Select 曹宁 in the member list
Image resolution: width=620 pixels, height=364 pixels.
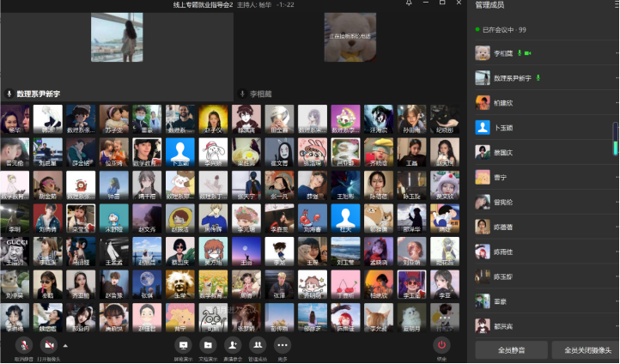[499, 178]
